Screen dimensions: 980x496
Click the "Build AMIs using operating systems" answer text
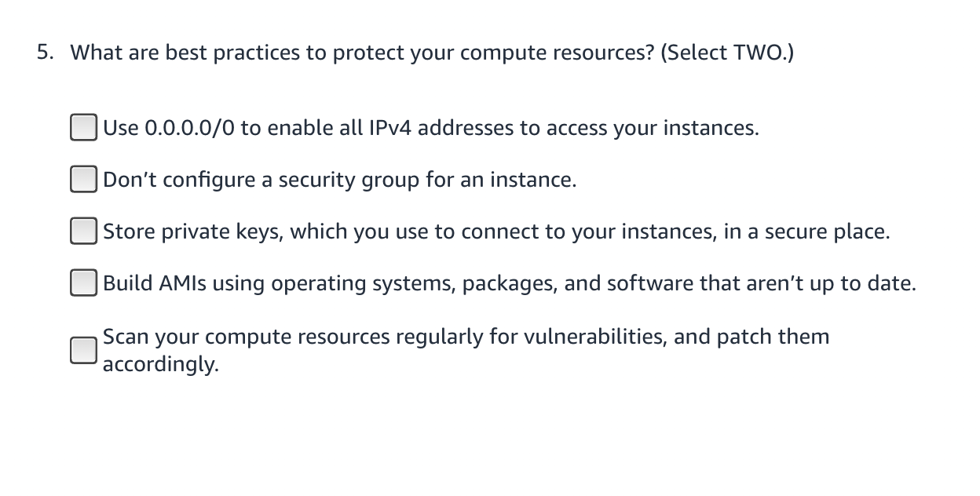(x=510, y=283)
